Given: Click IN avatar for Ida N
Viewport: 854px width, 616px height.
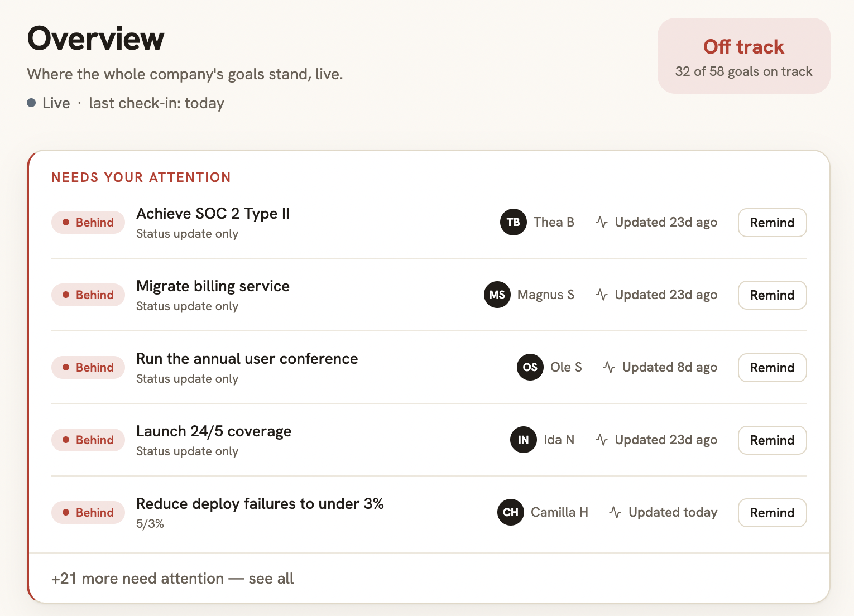Looking at the screenshot, I should pyautogui.click(x=524, y=440).
